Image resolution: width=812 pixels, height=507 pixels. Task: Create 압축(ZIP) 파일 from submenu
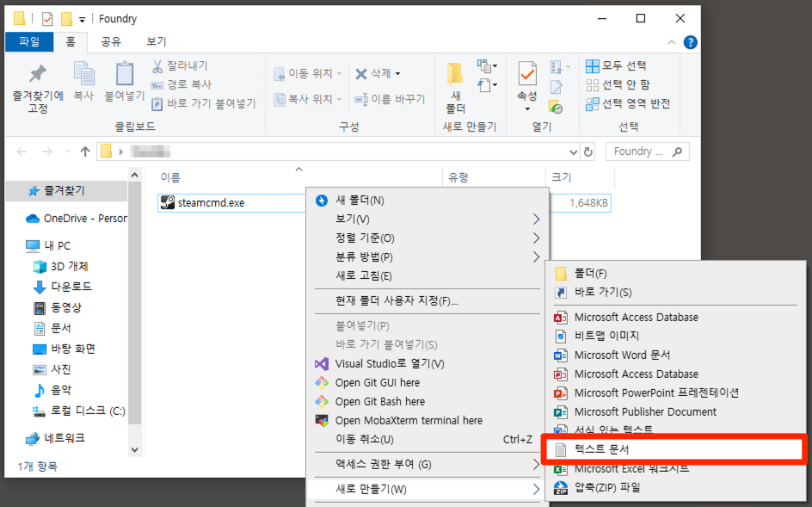point(674,487)
